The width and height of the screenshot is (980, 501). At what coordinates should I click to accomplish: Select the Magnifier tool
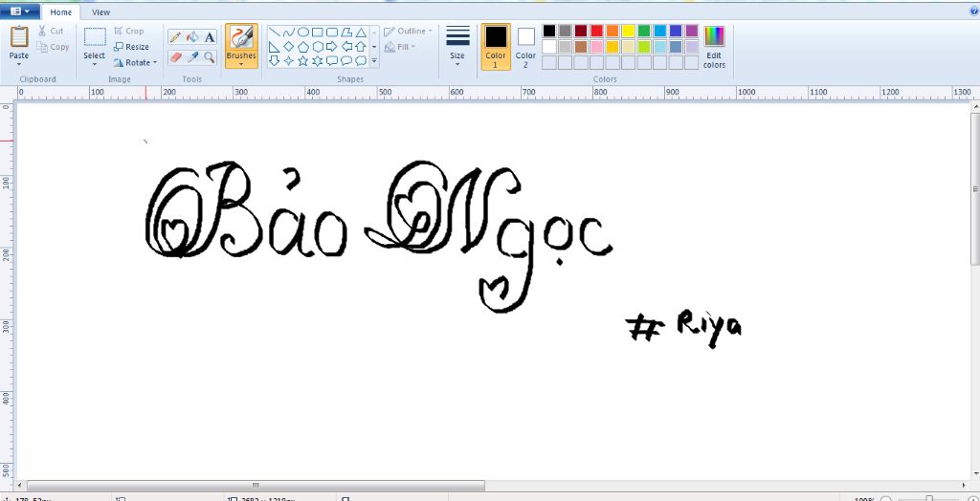tap(210, 57)
